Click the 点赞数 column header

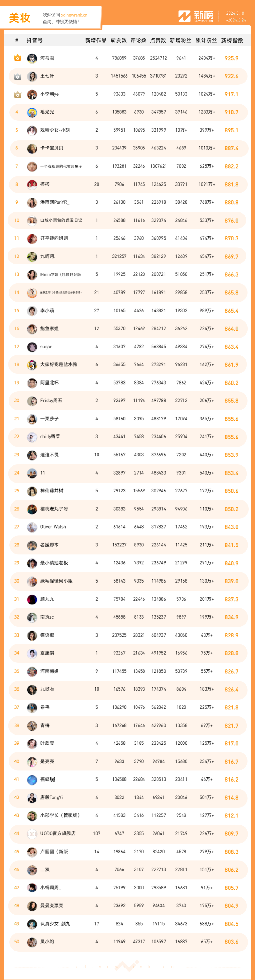click(158, 40)
